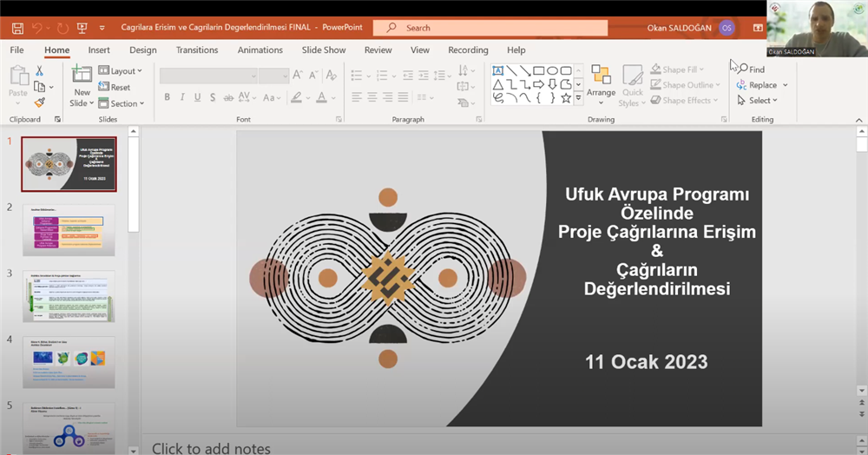This screenshot has width=868, height=455.
Task: Toggle Bold formatting
Action: click(168, 97)
